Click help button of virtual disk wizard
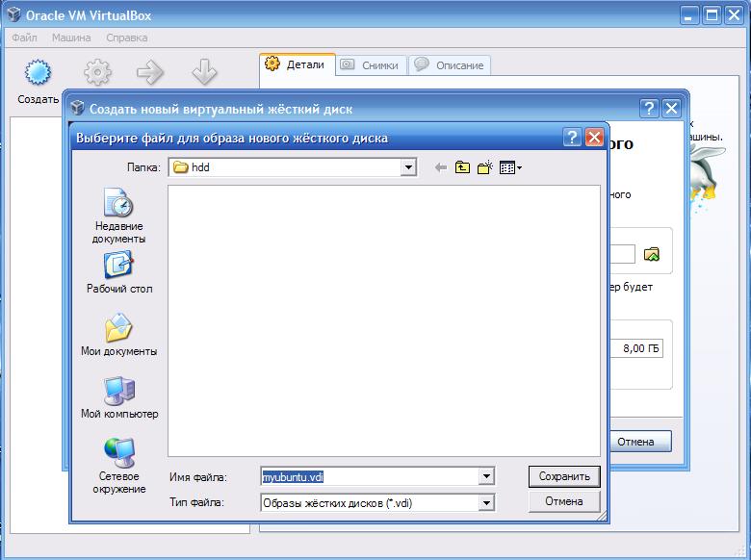Screen dimensions: 751x560 tap(649, 109)
